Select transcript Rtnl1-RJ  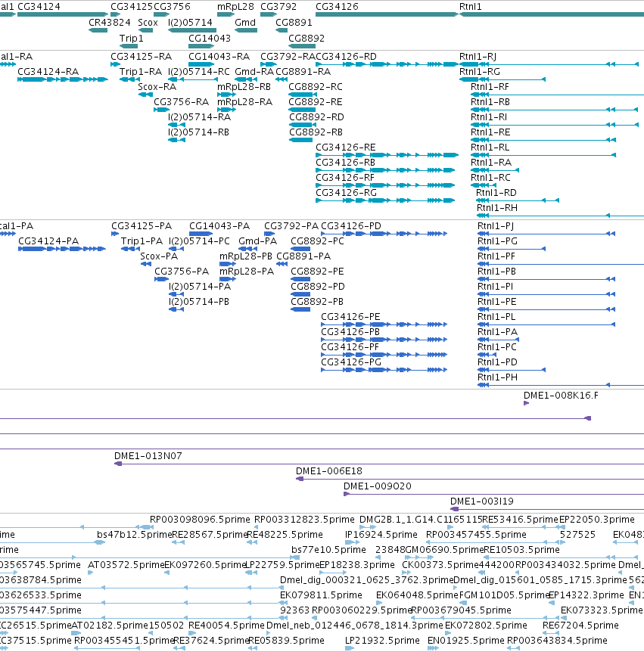click(478, 57)
